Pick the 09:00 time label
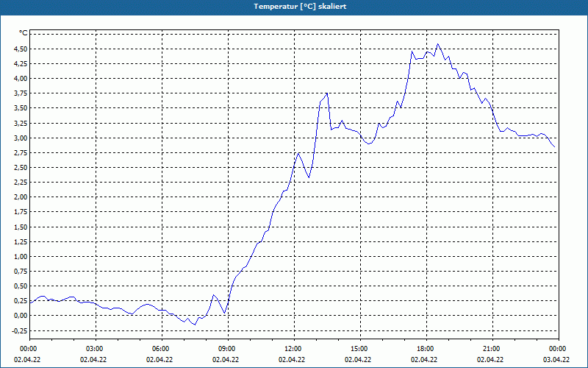The image size is (588, 368). [228, 349]
